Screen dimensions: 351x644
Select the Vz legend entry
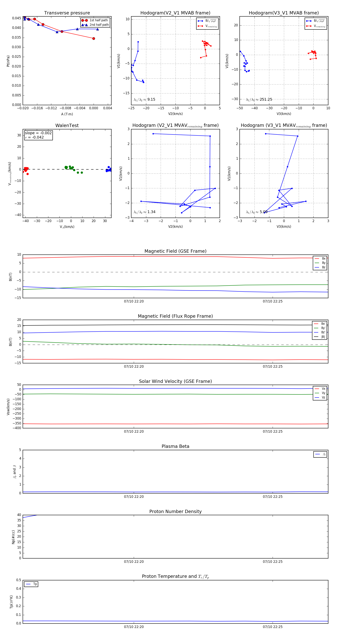click(x=320, y=398)
